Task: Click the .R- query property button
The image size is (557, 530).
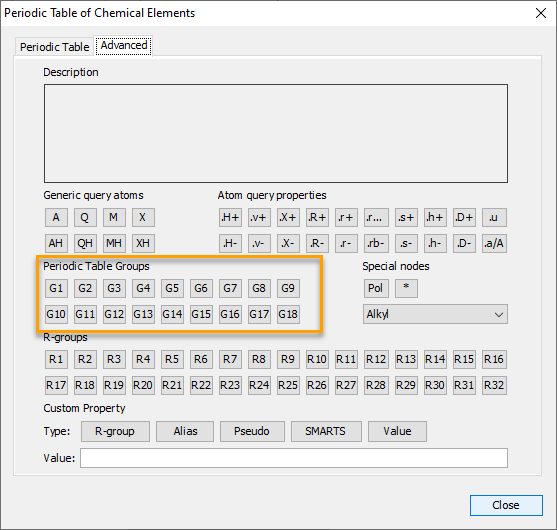Action: (x=317, y=243)
